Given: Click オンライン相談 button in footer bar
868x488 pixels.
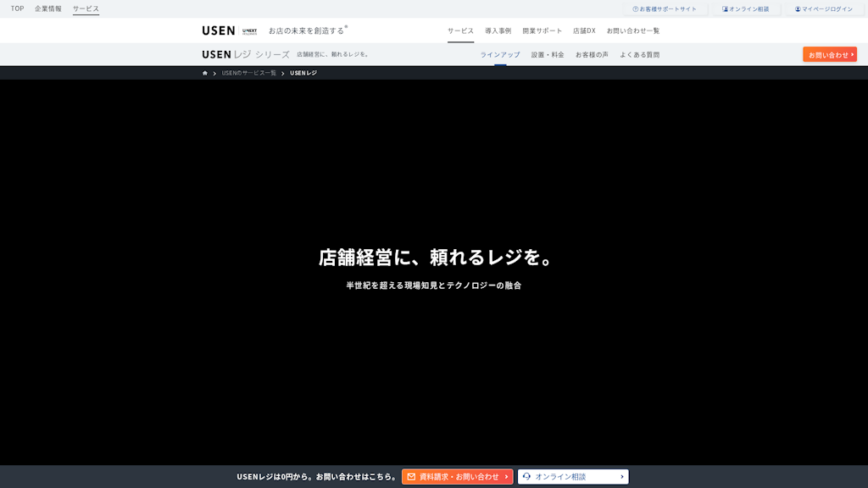Looking at the screenshot, I should pos(573,476).
